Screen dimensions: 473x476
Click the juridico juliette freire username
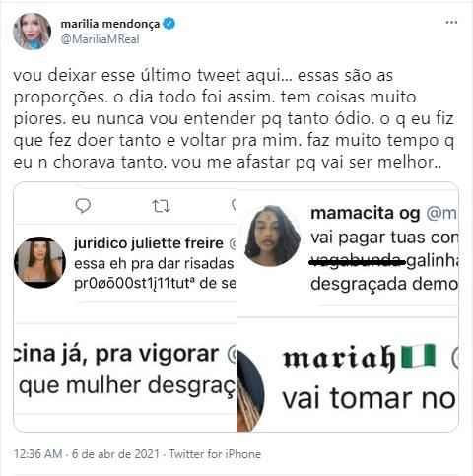149,243
